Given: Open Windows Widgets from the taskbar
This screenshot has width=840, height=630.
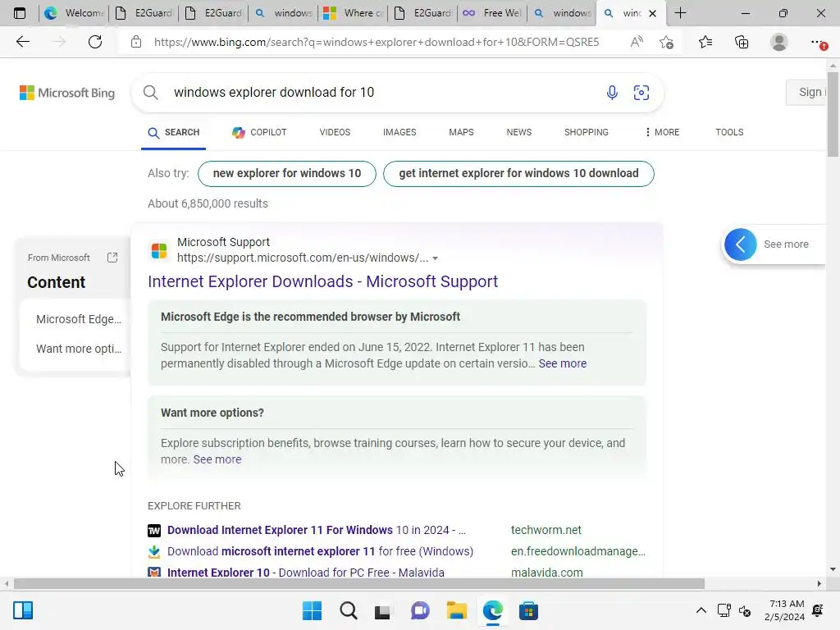Looking at the screenshot, I should [x=23, y=610].
